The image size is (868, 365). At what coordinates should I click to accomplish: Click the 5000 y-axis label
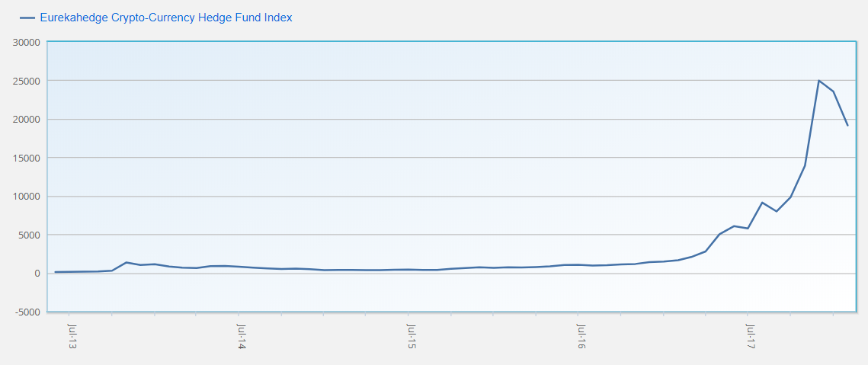[x=29, y=235]
